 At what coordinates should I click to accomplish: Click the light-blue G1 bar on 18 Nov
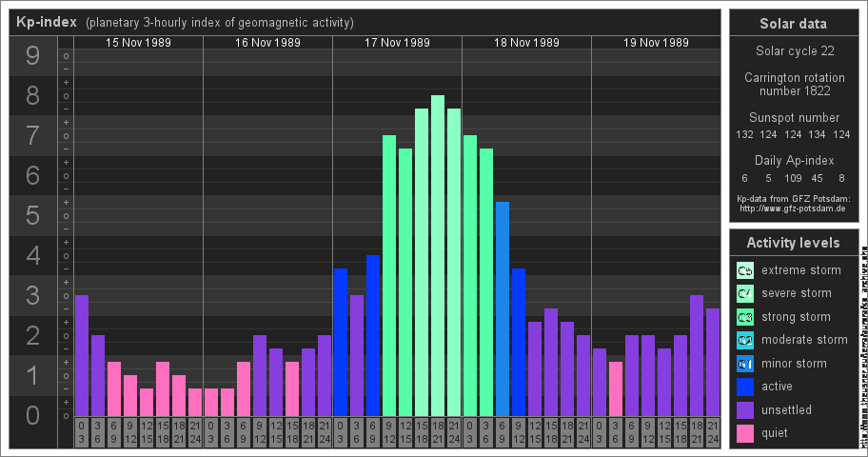coord(503,308)
